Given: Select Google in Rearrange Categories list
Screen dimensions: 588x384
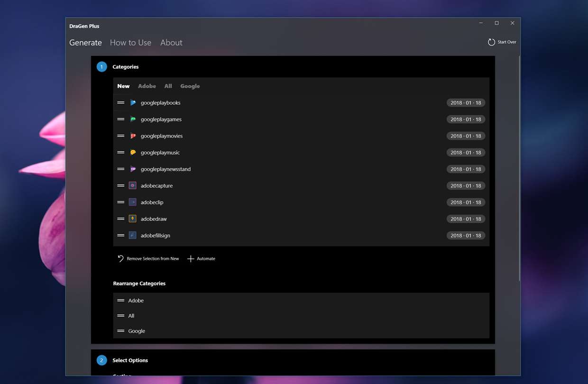Looking at the screenshot, I should (301, 331).
